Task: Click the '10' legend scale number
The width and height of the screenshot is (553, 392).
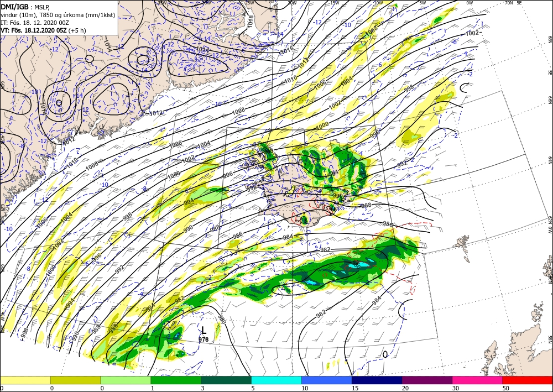Action: (x=305, y=388)
